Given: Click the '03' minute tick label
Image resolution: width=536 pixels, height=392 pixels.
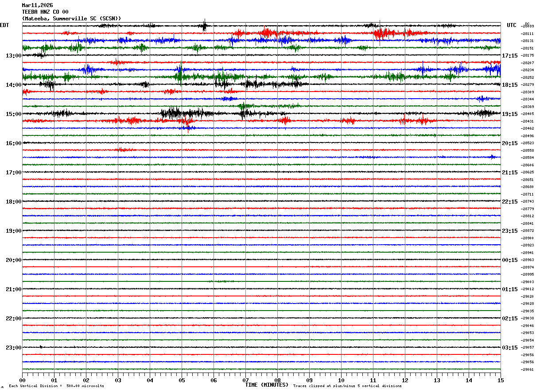Looking at the screenshot, I should tap(118, 380).
